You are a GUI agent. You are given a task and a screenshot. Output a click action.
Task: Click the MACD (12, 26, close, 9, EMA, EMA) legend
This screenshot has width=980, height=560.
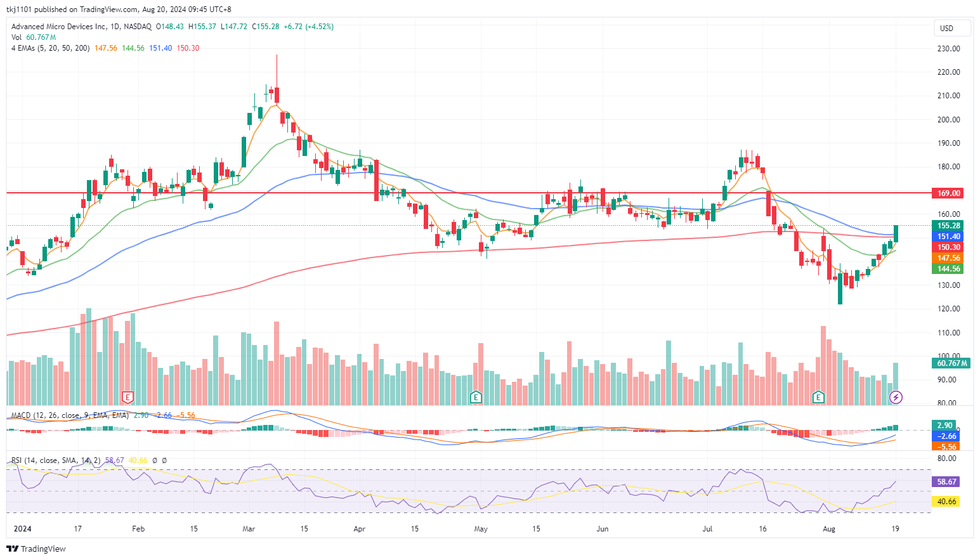pos(70,415)
